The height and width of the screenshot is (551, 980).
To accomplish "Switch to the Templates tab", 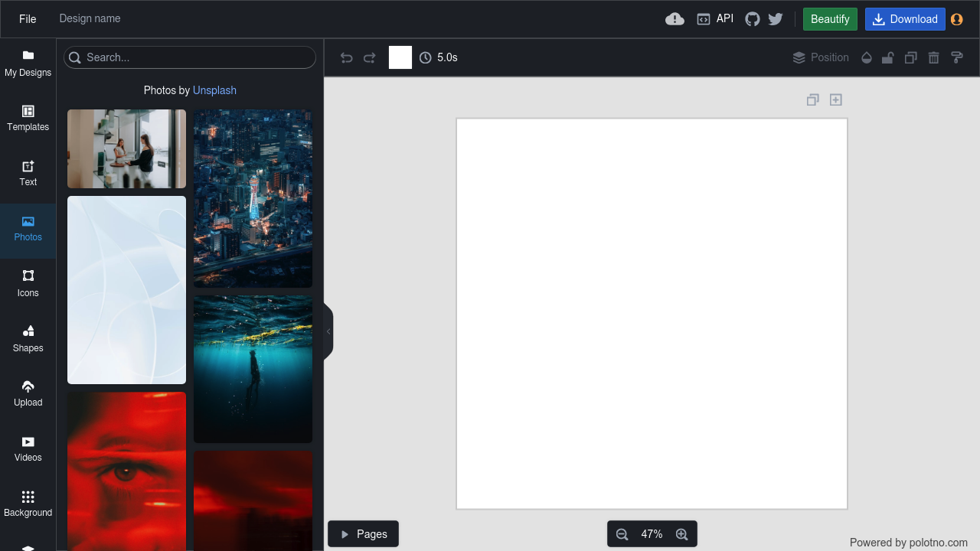I will [x=28, y=118].
